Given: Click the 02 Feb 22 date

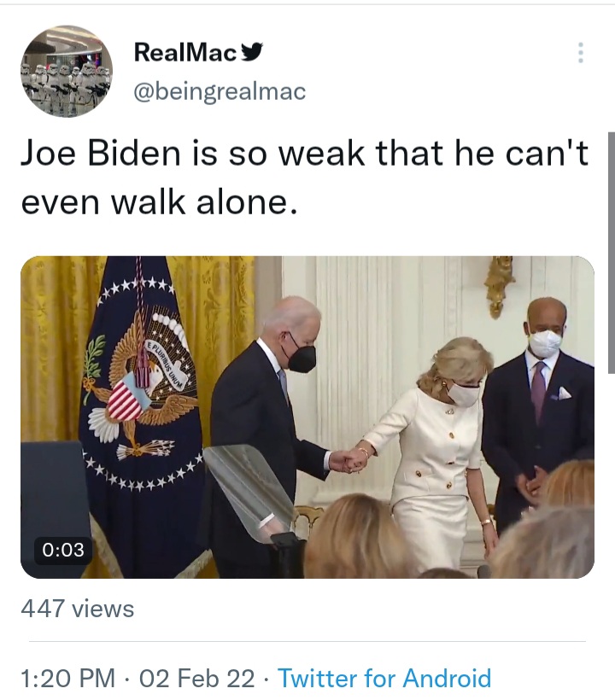Looking at the screenshot, I should [197, 678].
